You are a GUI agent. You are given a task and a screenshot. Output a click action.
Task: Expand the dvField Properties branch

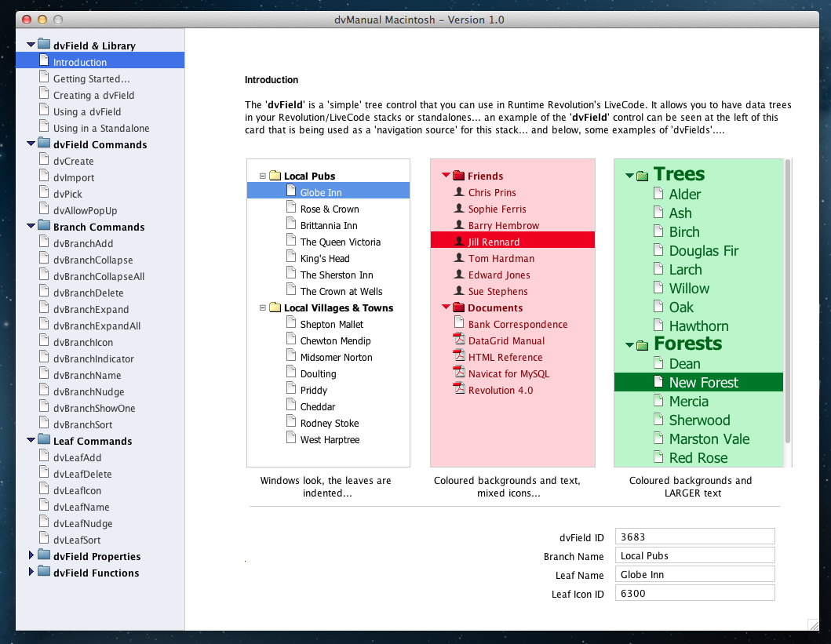31,555
